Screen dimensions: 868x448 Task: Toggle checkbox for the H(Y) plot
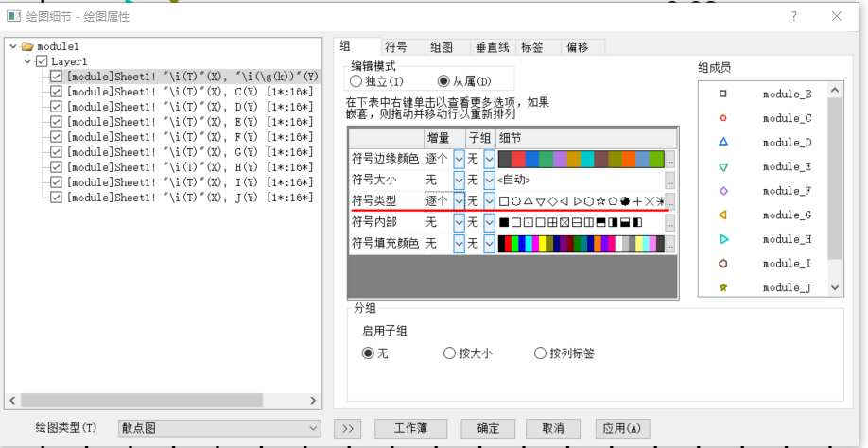point(56,167)
